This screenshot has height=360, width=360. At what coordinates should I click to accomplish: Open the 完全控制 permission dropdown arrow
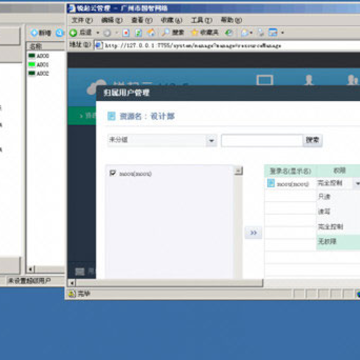357,183
